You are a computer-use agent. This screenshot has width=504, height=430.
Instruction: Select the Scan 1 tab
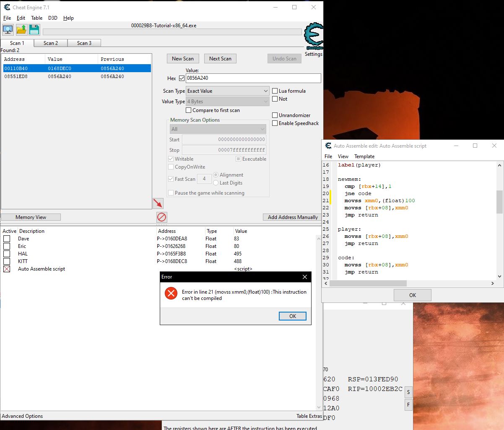pyautogui.click(x=17, y=43)
